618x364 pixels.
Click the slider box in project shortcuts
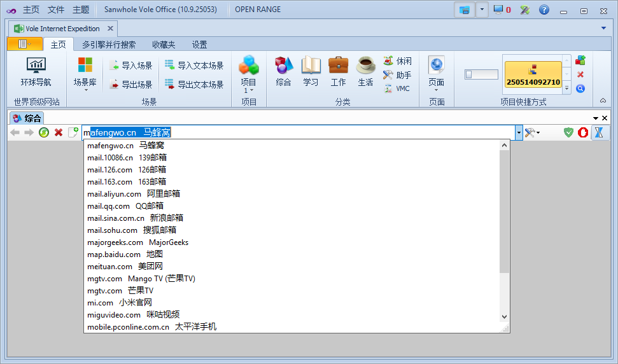pyautogui.click(x=481, y=74)
